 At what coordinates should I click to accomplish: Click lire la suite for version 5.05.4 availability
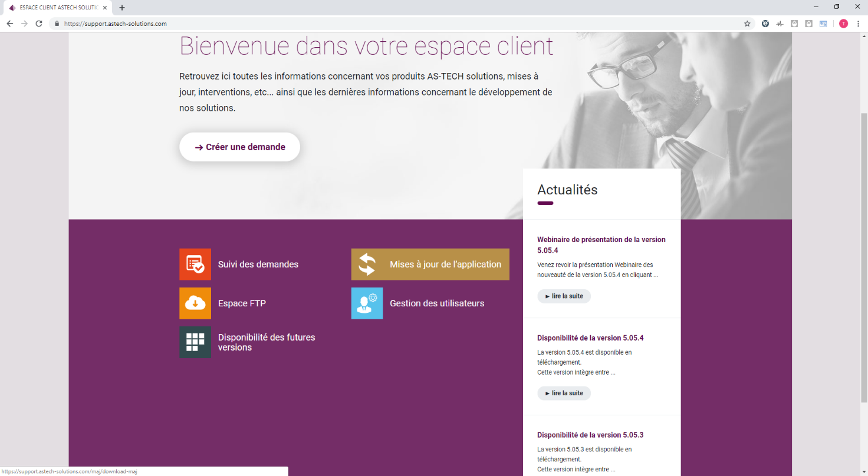coord(563,393)
